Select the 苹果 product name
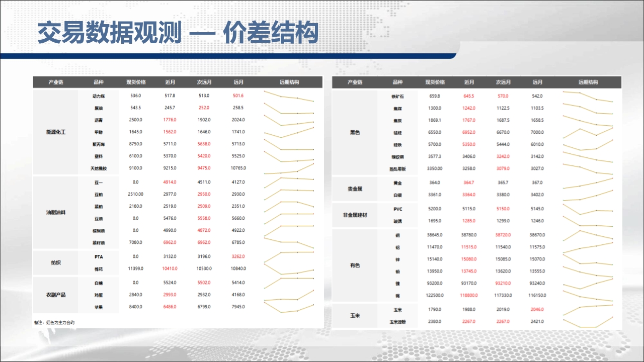Screen dimensions: 644x362 click(99, 307)
